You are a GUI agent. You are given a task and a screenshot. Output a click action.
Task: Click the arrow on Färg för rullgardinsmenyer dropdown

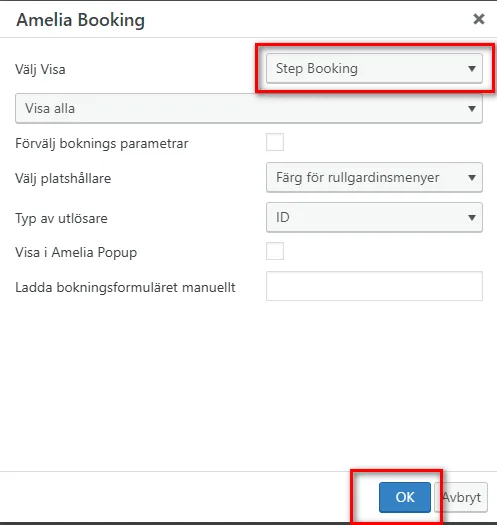(x=472, y=177)
